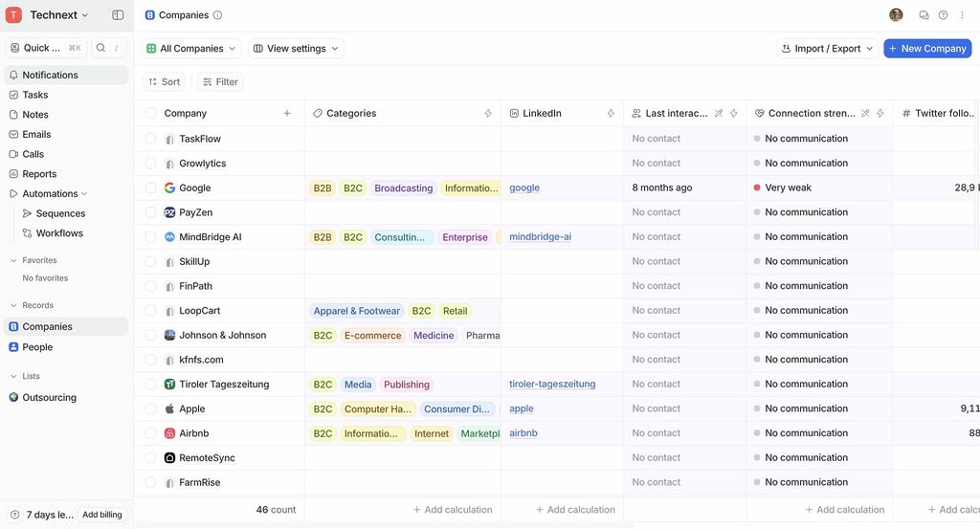This screenshot has height=529, width=980.
Task: Open Notifications in the sidebar
Action: (x=66, y=75)
